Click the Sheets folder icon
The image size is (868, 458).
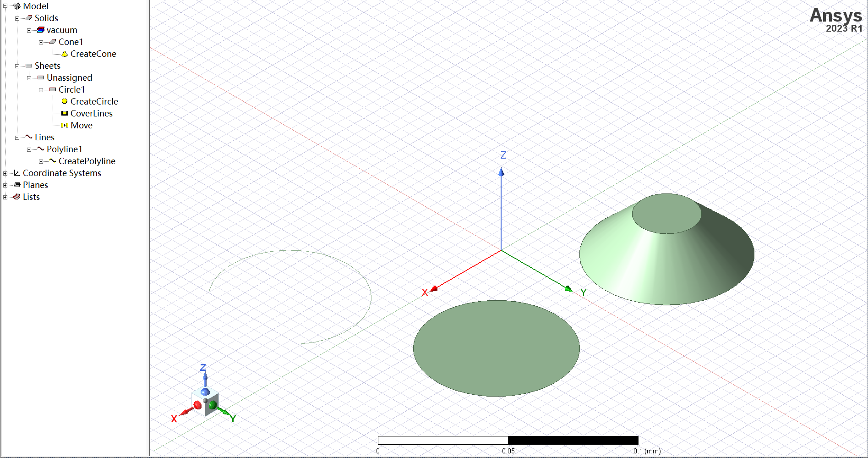[29, 66]
